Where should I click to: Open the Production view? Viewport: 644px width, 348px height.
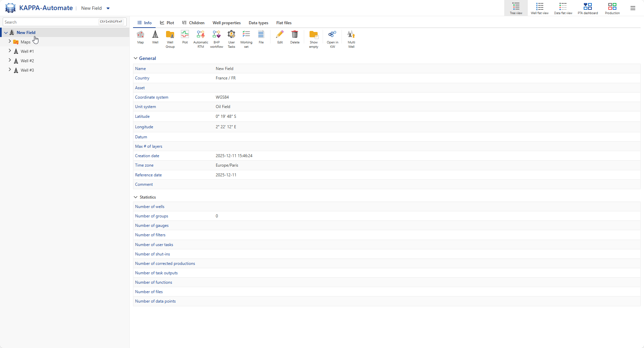click(612, 8)
